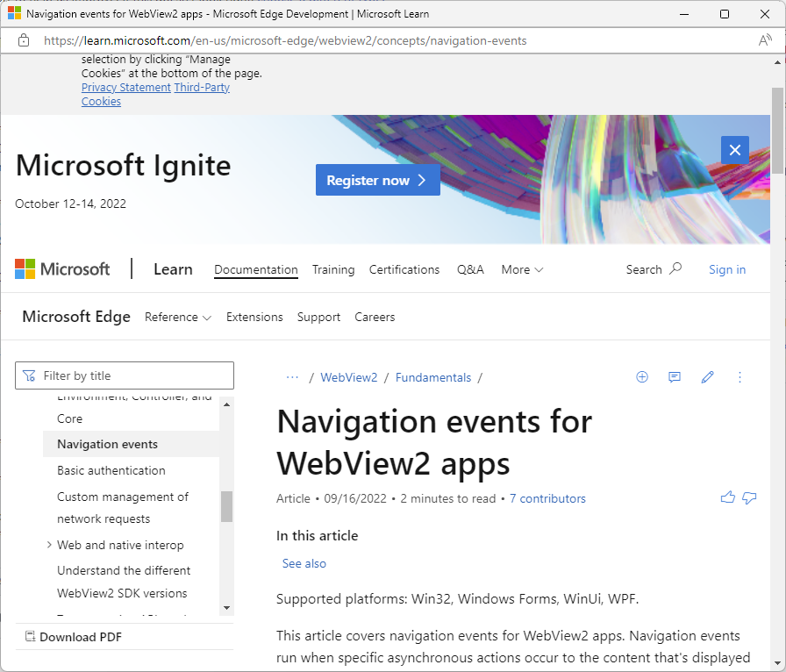This screenshot has height=672, width=786.
Task: Expand the breadcrumb ellipsis
Action: pos(292,376)
